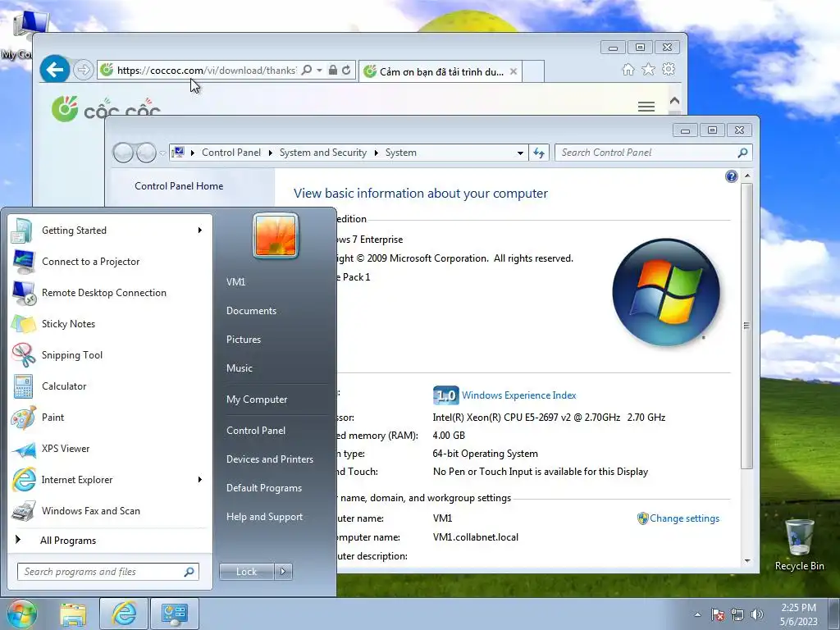
Task: Click the blue help question mark icon
Action: [x=731, y=176]
